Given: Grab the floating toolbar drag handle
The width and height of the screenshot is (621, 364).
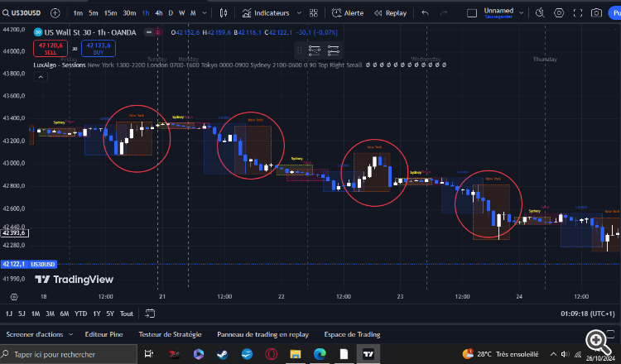Looking at the screenshot, I should (300, 50).
